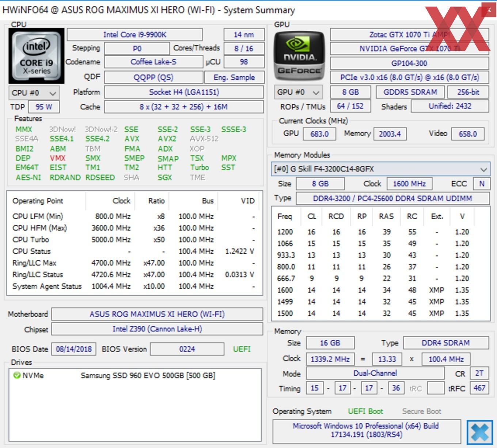497x448 pixels.
Task: Click the empty tRC input box
Action: [436, 388]
